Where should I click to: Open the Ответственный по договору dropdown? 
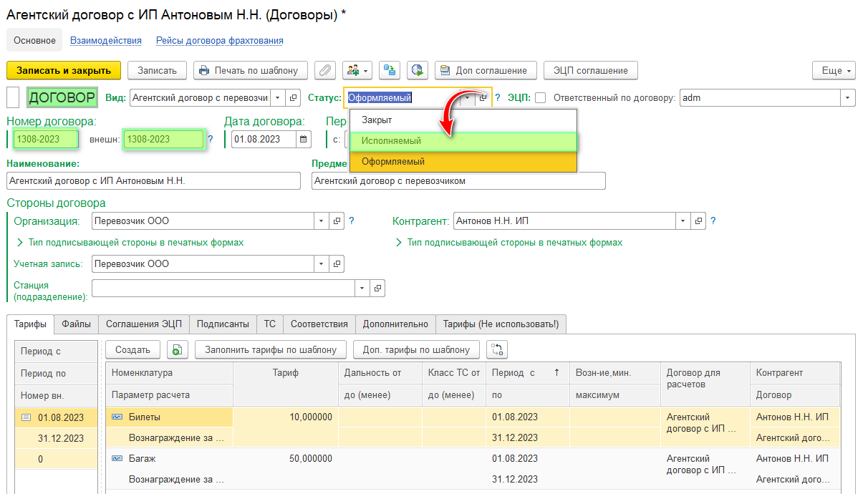click(x=848, y=98)
